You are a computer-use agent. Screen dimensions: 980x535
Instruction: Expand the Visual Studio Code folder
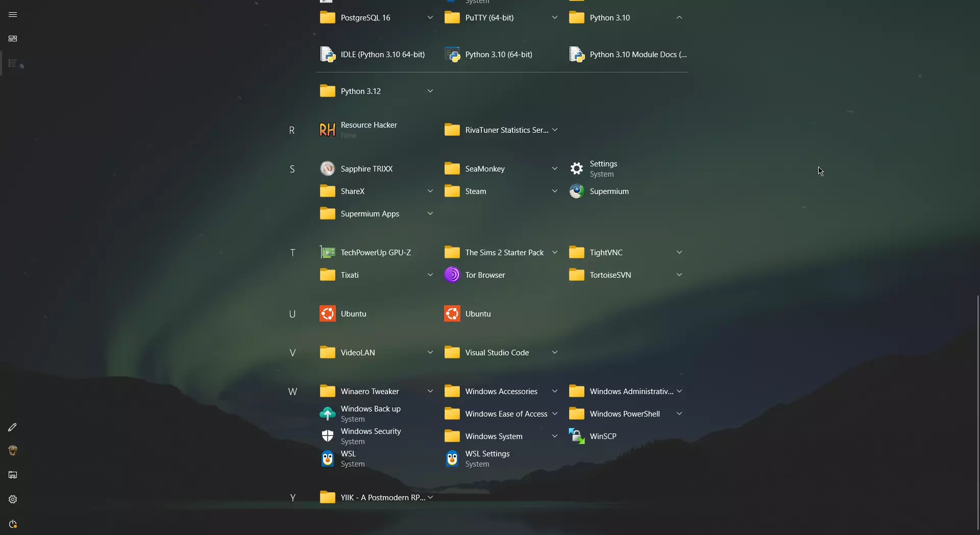pos(501,352)
